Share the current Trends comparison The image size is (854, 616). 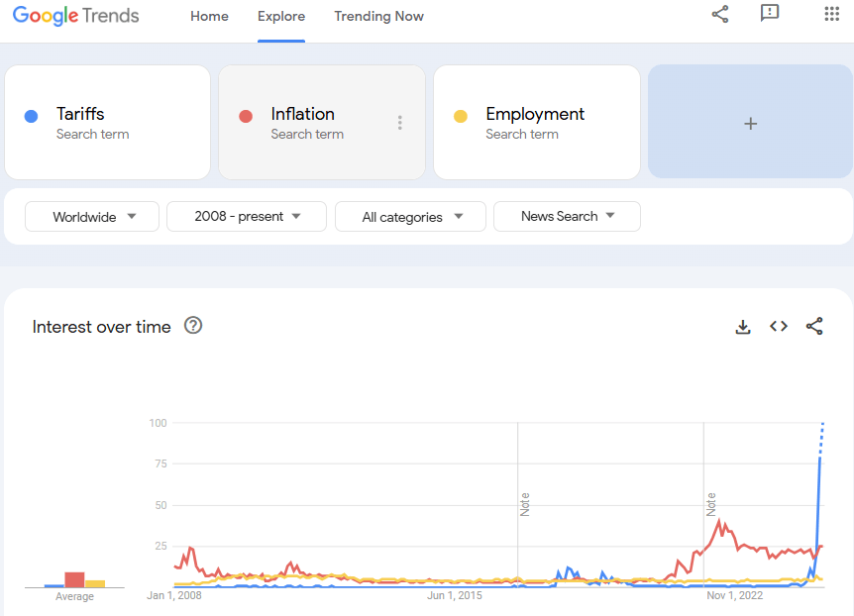[x=719, y=14]
